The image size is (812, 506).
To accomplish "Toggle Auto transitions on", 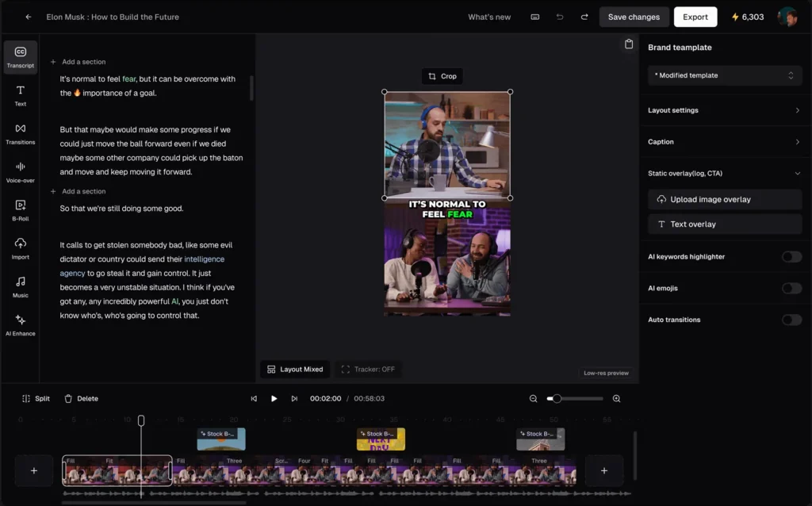I will (791, 320).
